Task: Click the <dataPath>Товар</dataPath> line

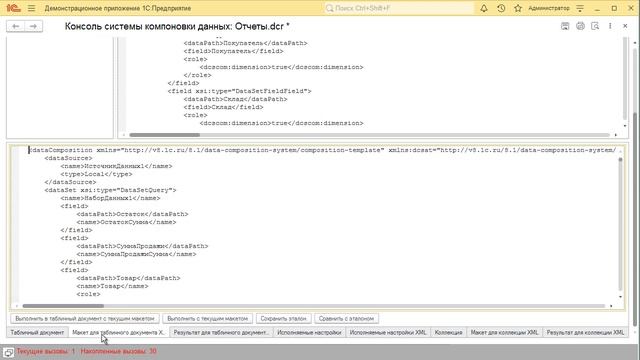Action: tap(128, 278)
